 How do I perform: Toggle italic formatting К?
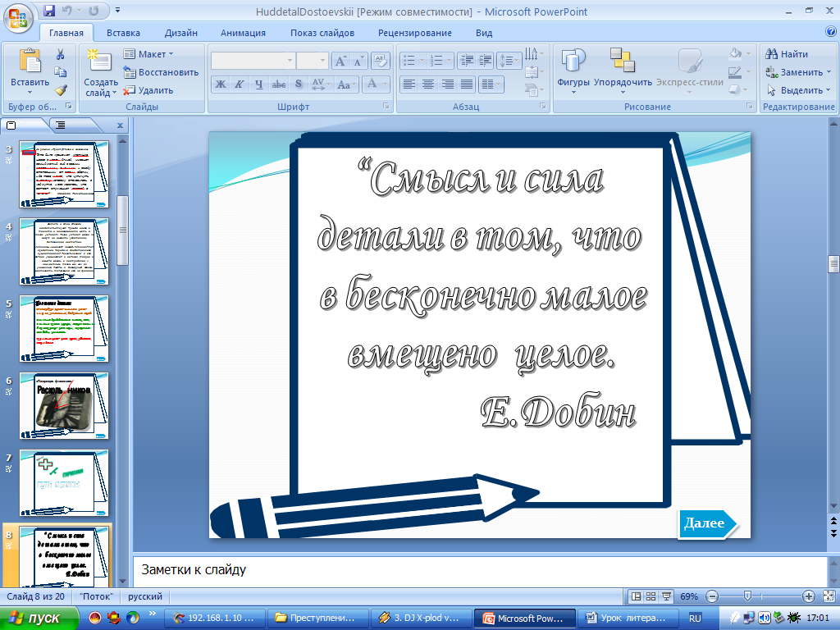pos(240,84)
